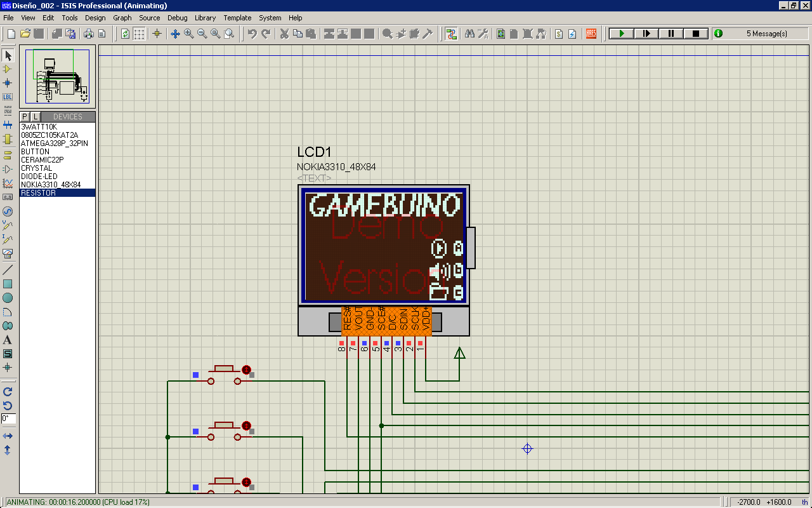This screenshot has height=508, width=812.
Task: Click the Zoom In magnifier
Action: pos(188,34)
